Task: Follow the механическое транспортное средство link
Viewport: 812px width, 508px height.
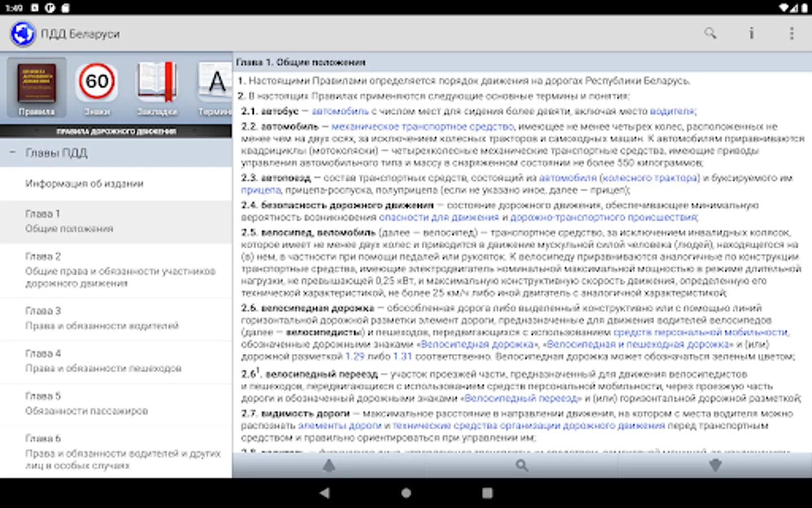Action: (422, 126)
